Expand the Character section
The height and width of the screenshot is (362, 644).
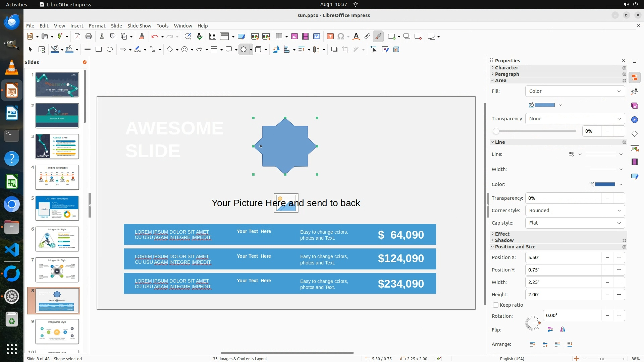coord(506,68)
